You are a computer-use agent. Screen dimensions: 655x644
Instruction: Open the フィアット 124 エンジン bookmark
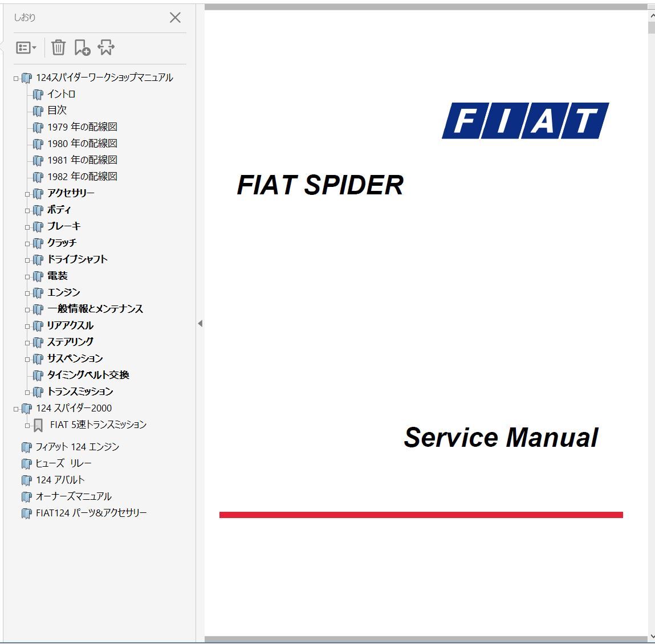pos(78,447)
